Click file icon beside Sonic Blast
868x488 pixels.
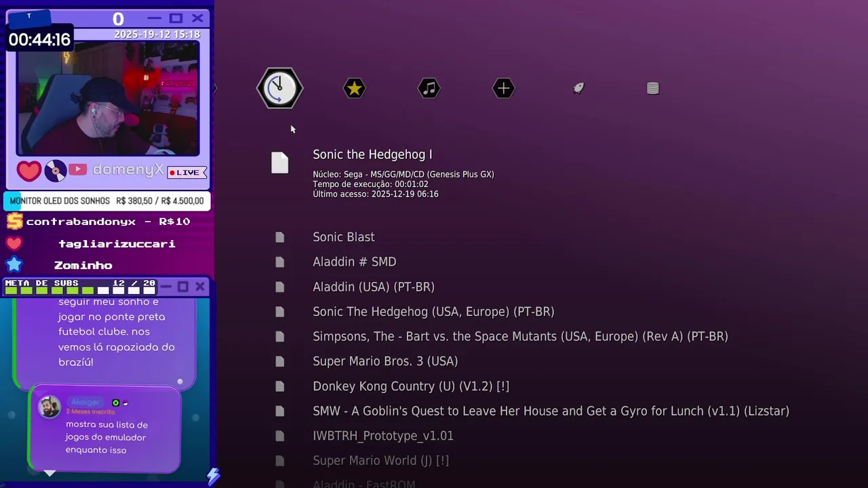point(280,237)
